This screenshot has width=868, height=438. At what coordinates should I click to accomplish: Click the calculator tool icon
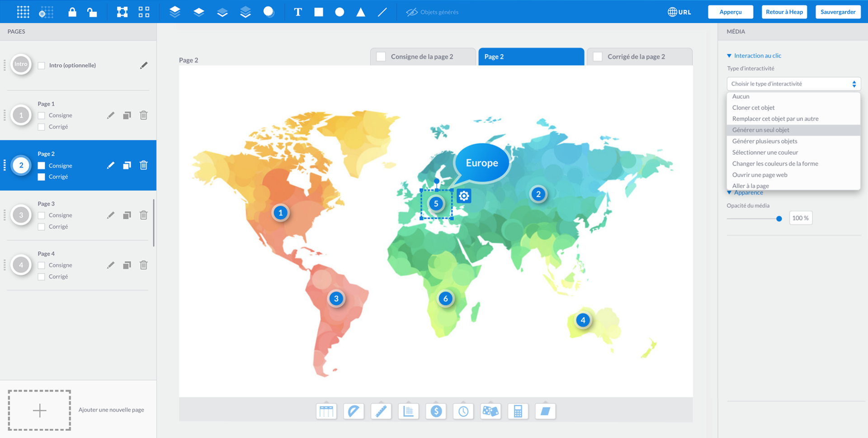coord(518,411)
